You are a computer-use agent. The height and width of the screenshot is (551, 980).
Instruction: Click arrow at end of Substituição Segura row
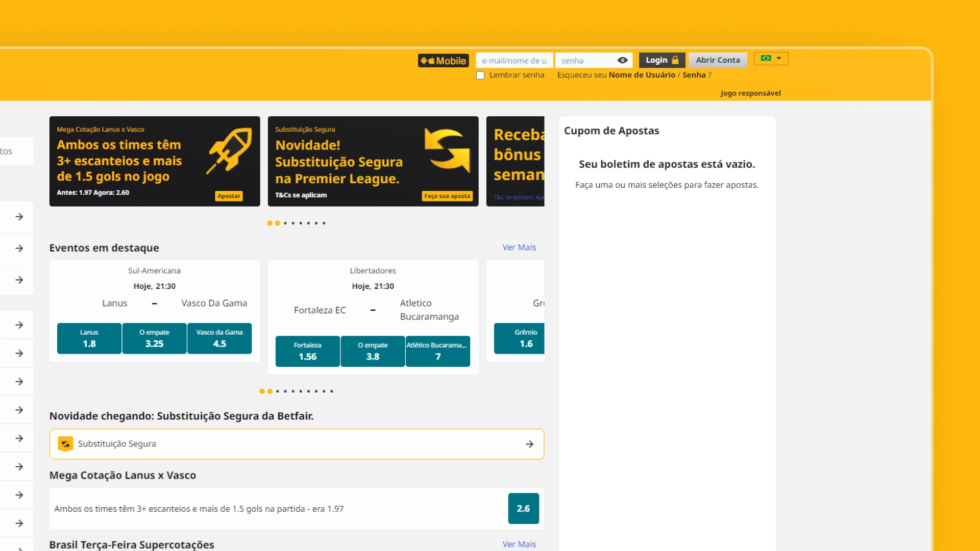[x=529, y=444]
